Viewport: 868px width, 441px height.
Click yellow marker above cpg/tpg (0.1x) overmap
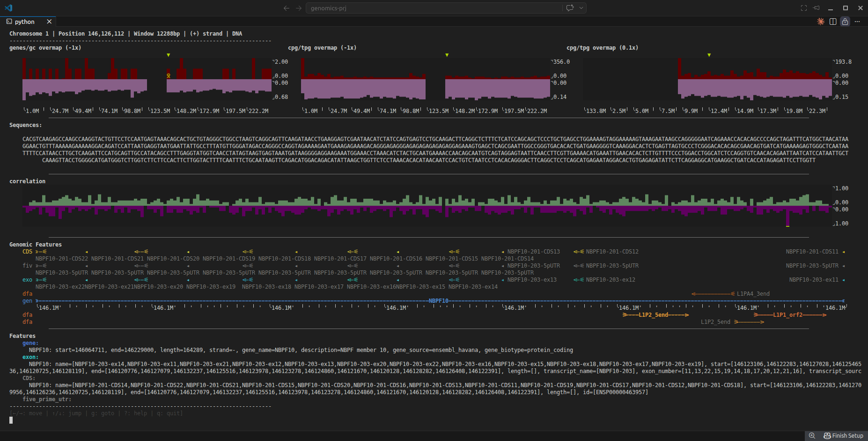coord(709,55)
